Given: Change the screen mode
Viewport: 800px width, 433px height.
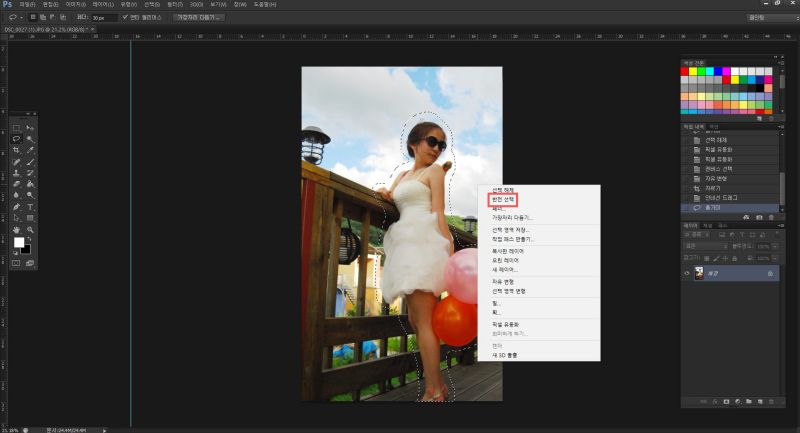Looking at the screenshot, I should click(30, 263).
